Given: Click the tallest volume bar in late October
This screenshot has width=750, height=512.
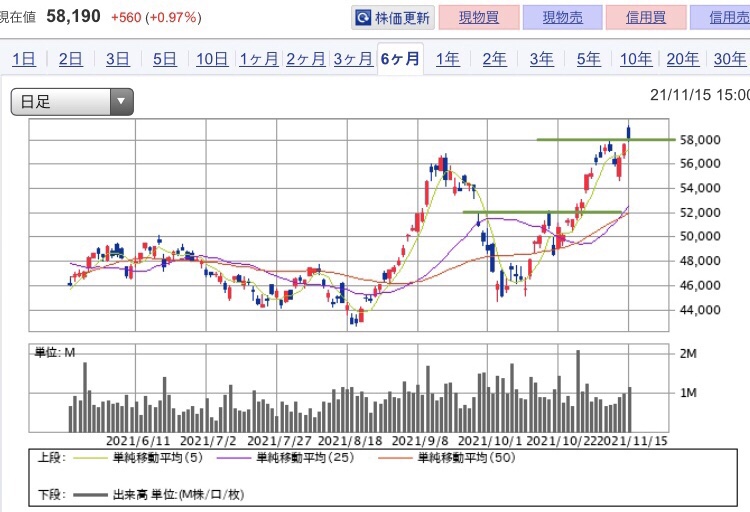Looking at the screenshot, I should coord(578,391).
